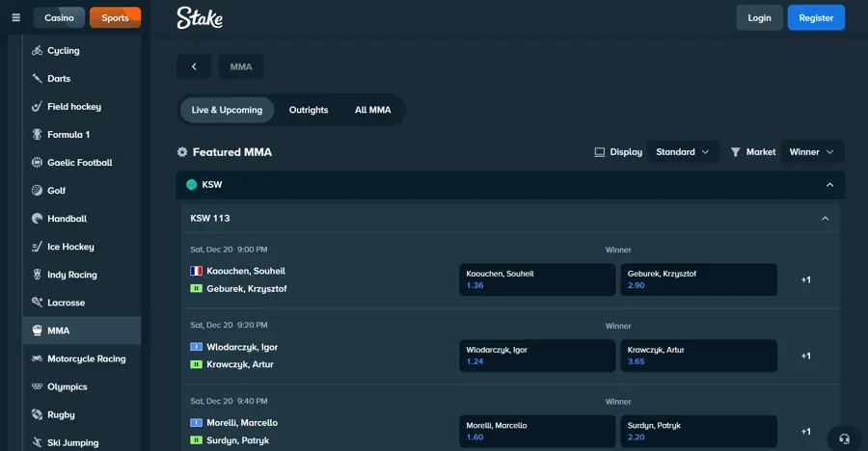Show +1 markets for Wlodarczyk vs Krawczyk
The image size is (868, 451).
806,356
